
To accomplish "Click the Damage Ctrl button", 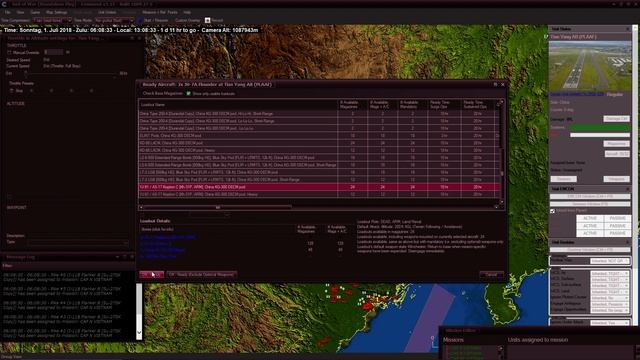I will click(x=616, y=119).
